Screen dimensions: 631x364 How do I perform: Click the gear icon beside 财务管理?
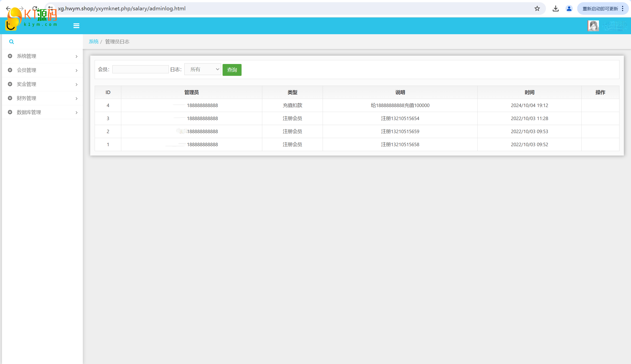(x=10, y=98)
